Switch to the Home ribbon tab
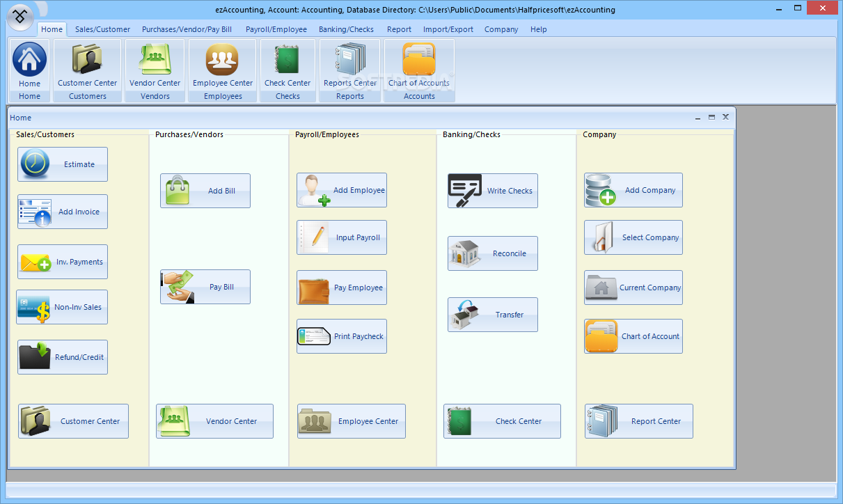 coord(52,29)
